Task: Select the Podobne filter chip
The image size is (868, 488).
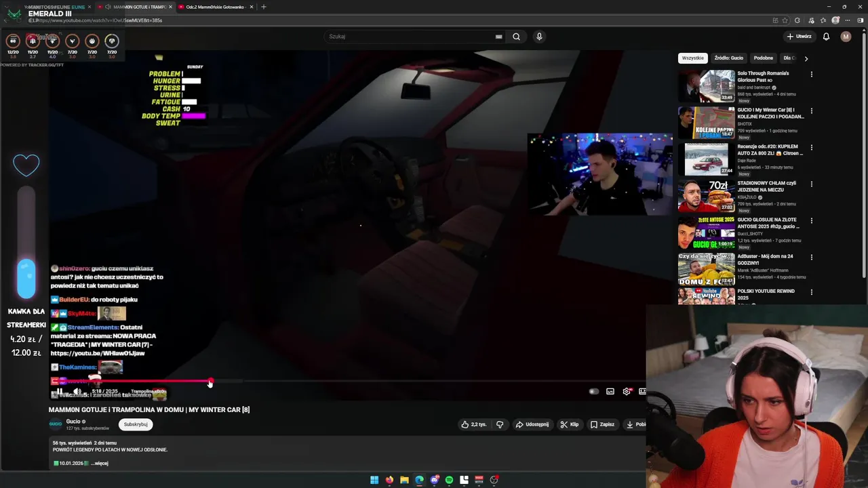Action: coord(764,58)
